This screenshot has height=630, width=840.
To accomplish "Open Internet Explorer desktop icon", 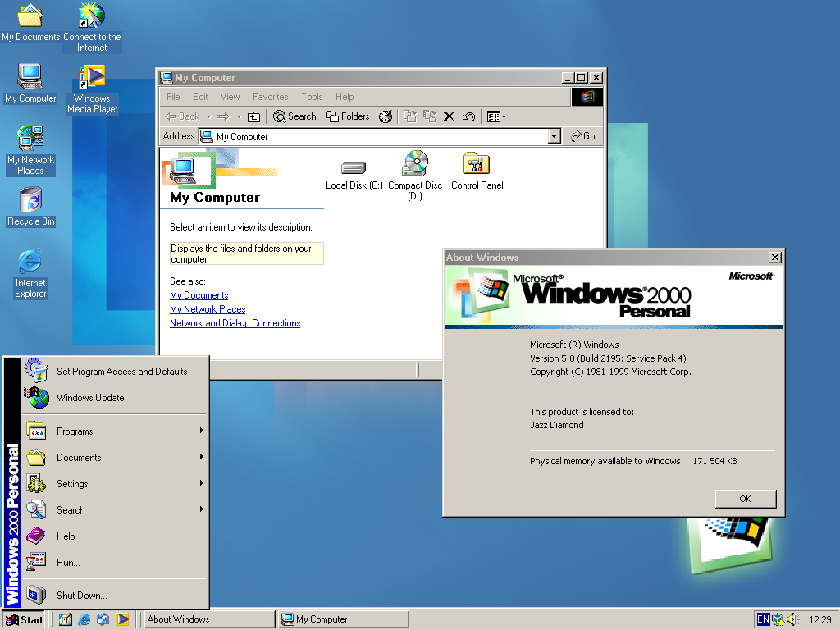I will coord(30,273).
